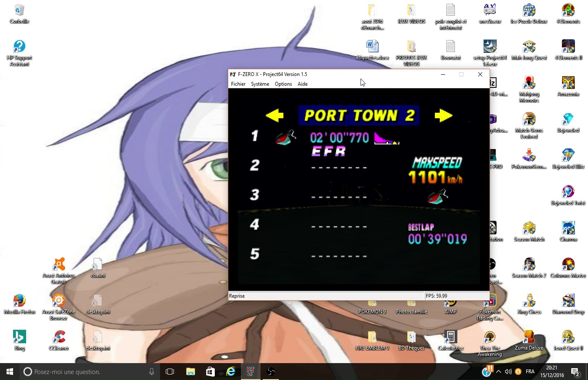Expand the hidden system tray icons
This screenshot has height=380, width=588.
pos(499,371)
